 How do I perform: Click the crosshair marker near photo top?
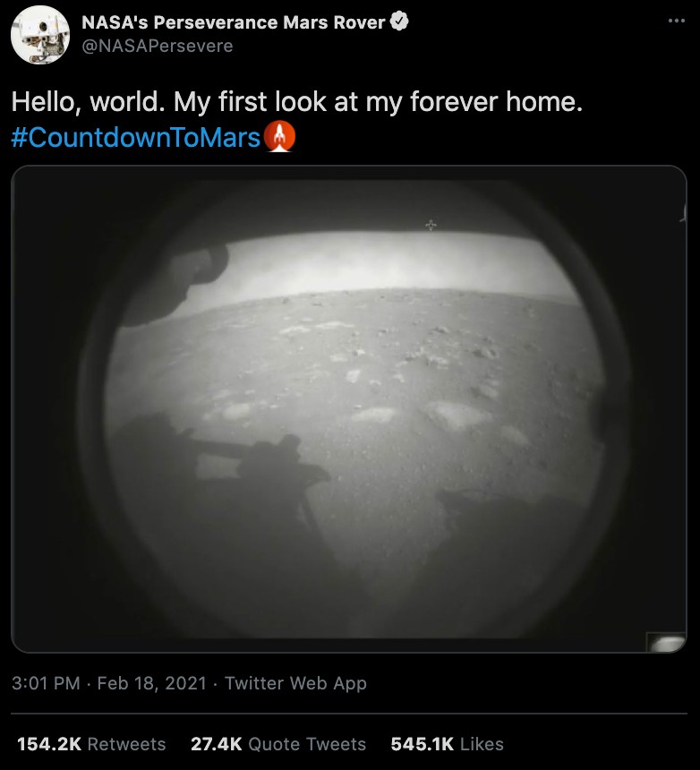coord(431,225)
